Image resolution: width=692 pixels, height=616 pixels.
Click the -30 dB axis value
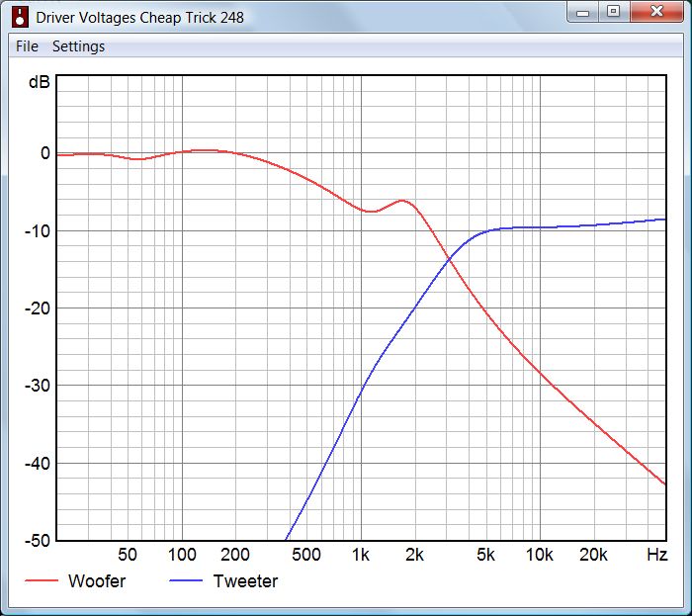pos(38,386)
